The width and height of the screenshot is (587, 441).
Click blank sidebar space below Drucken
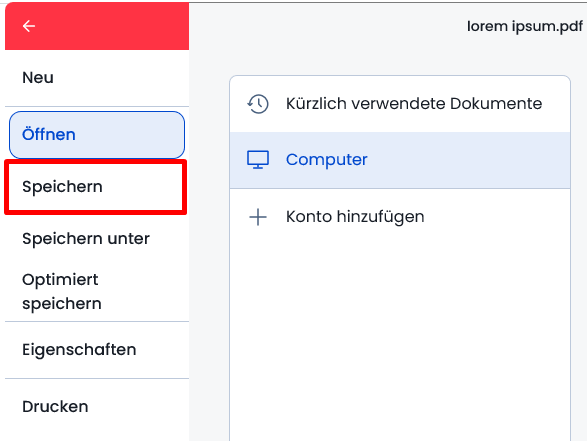point(97,431)
